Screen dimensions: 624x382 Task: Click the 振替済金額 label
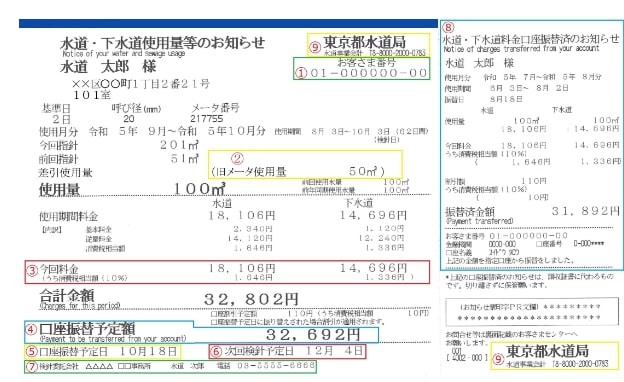(470, 212)
